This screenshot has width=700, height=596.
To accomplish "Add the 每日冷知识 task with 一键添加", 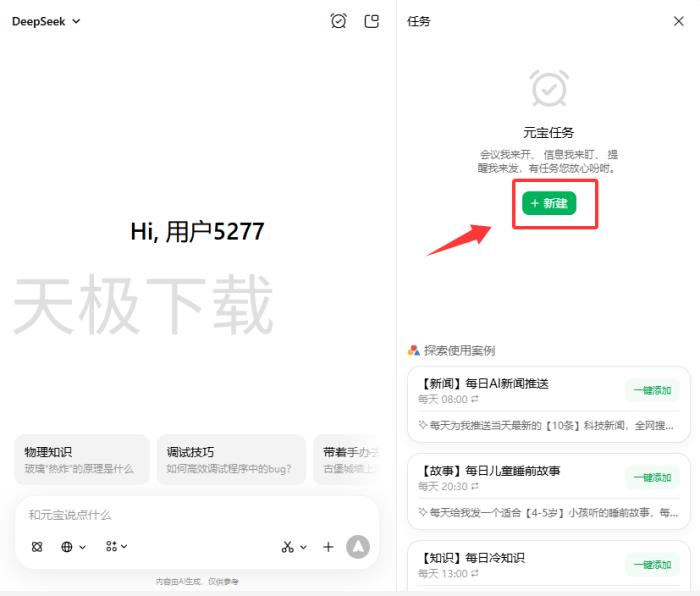I will coord(652,565).
